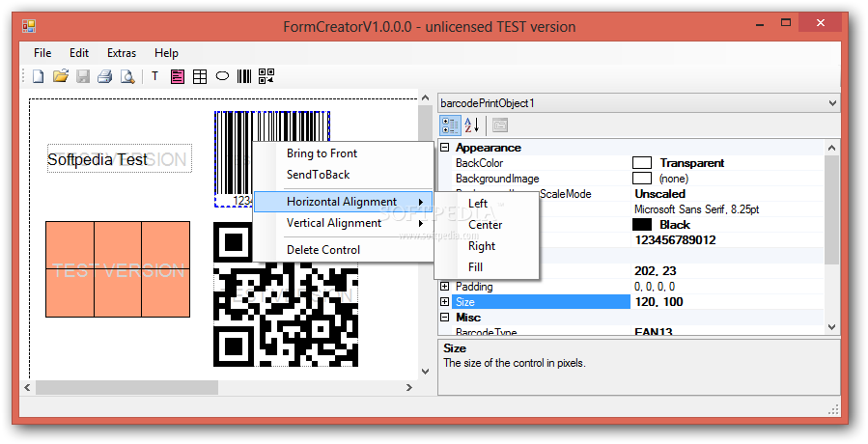The image size is (868, 444).
Task: Maximize the FormCreator window
Action: pos(786,23)
